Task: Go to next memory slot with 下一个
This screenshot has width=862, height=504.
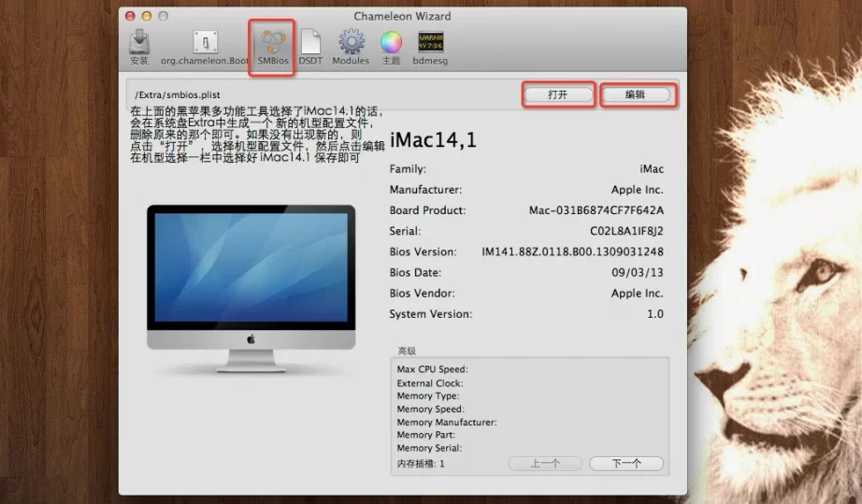Action: (625, 464)
